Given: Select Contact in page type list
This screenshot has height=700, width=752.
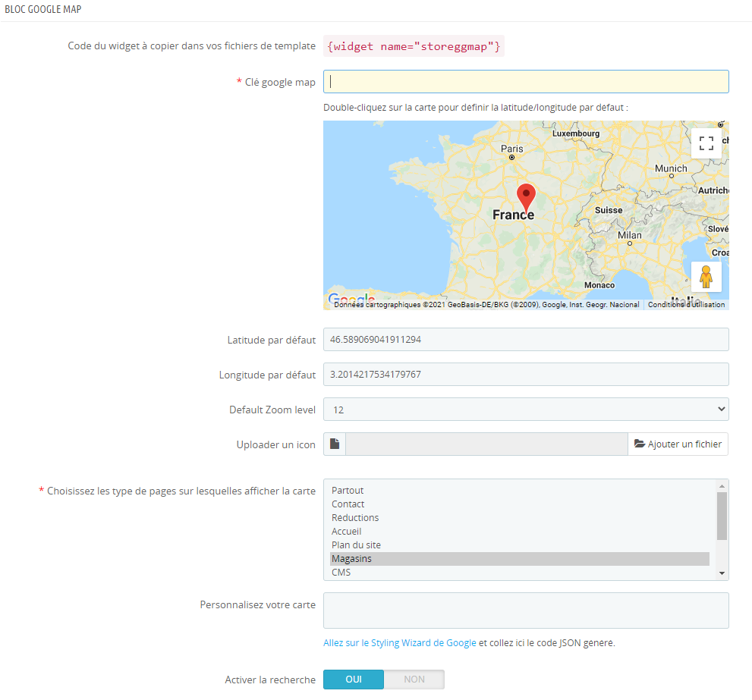Looking at the screenshot, I should (x=520, y=504).
